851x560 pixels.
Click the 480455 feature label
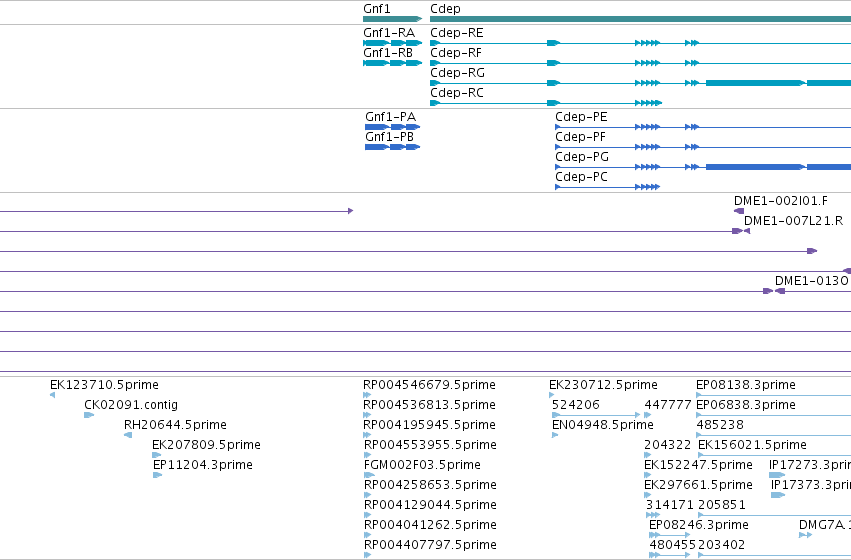point(672,545)
